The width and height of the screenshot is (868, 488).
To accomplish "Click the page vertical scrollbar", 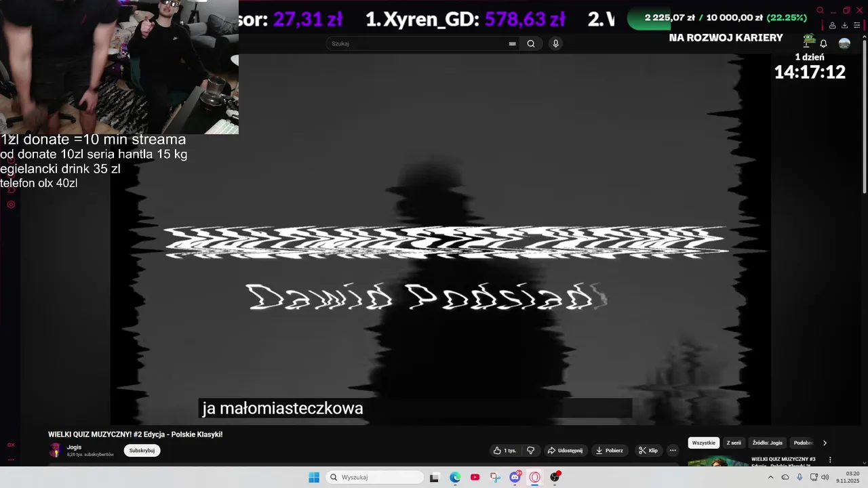I will 864,115.
